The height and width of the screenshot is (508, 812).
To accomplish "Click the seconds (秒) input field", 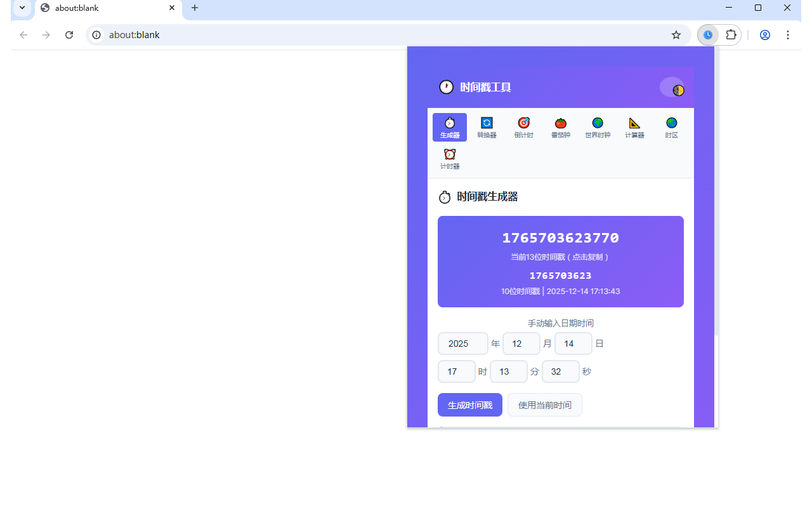I will click(560, 371).
